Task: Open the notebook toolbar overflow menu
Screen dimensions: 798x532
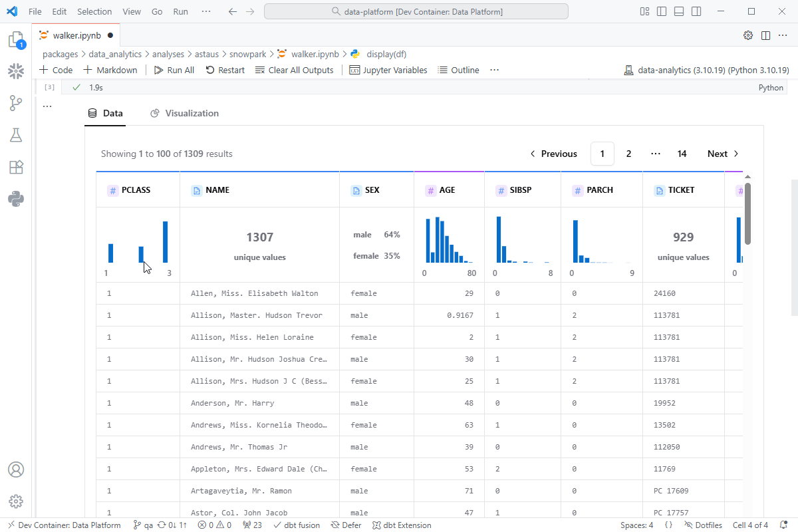Action: (x=494, y=70)
